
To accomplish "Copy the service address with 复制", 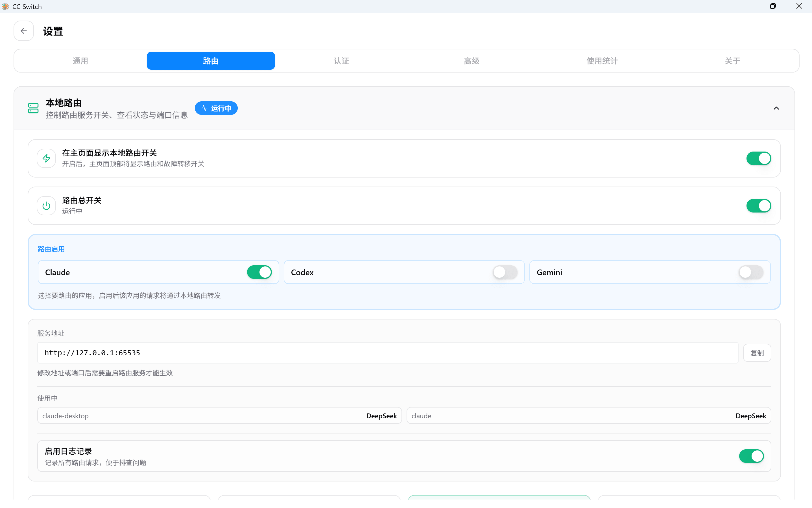I will [757, 353].
